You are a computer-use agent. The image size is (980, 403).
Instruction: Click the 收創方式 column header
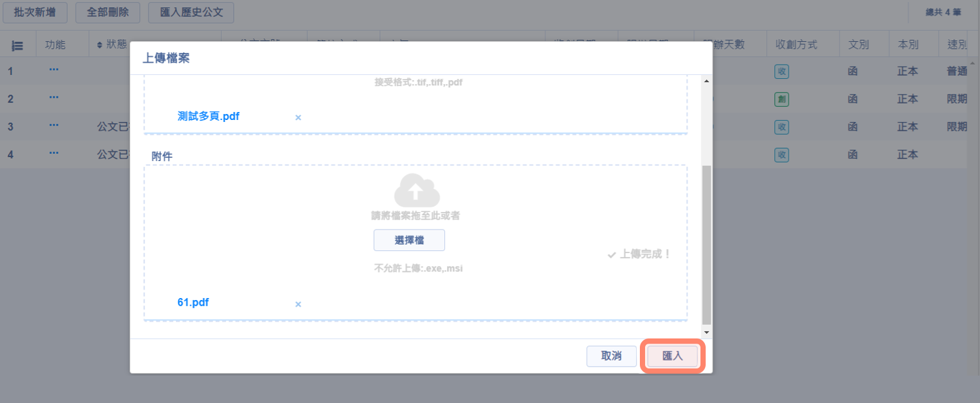[796, 45]
